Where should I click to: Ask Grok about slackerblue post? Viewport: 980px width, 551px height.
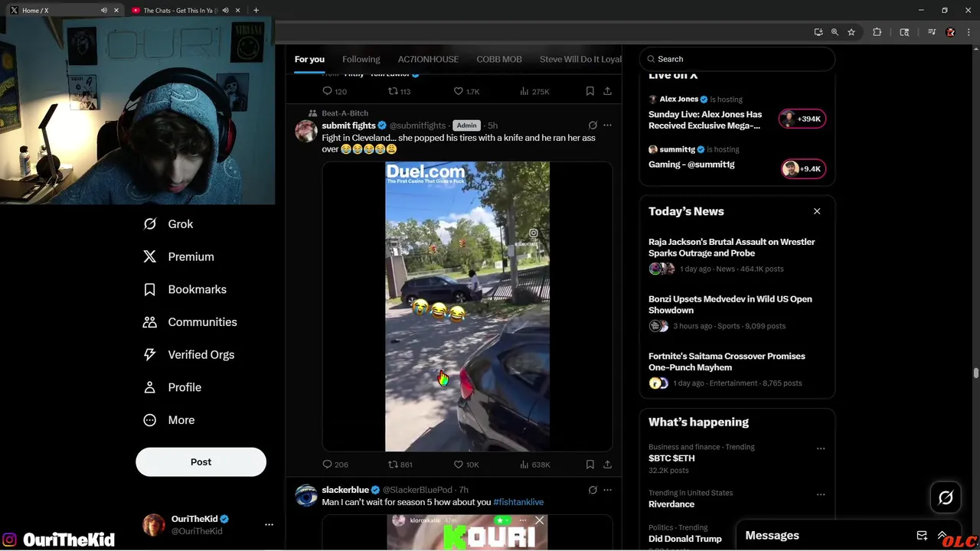point(593,490)
